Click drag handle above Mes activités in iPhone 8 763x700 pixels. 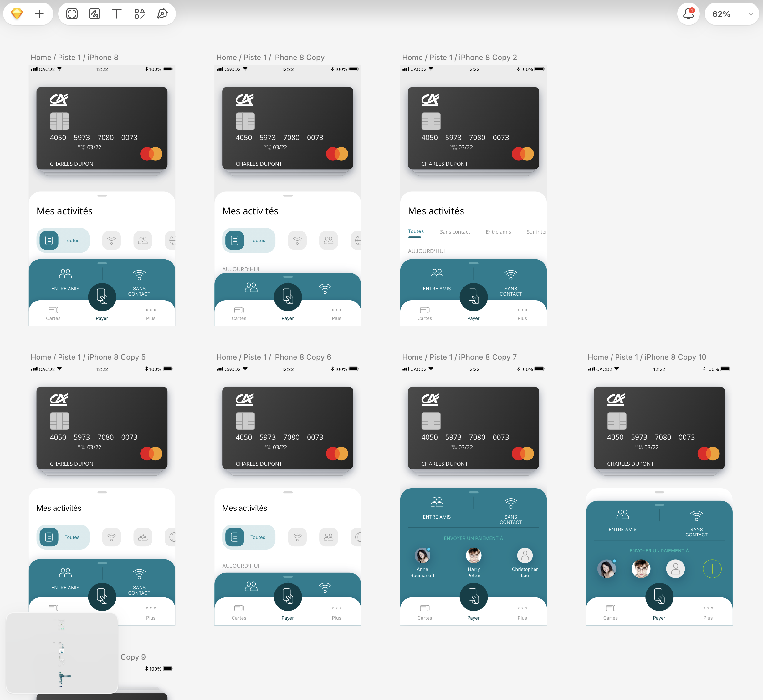tap(102, 195)
